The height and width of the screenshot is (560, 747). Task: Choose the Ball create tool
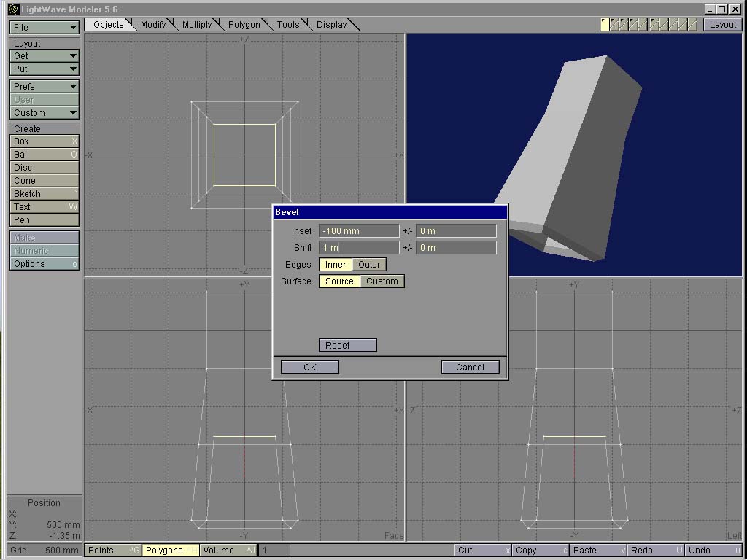click(x=44, y=155)
